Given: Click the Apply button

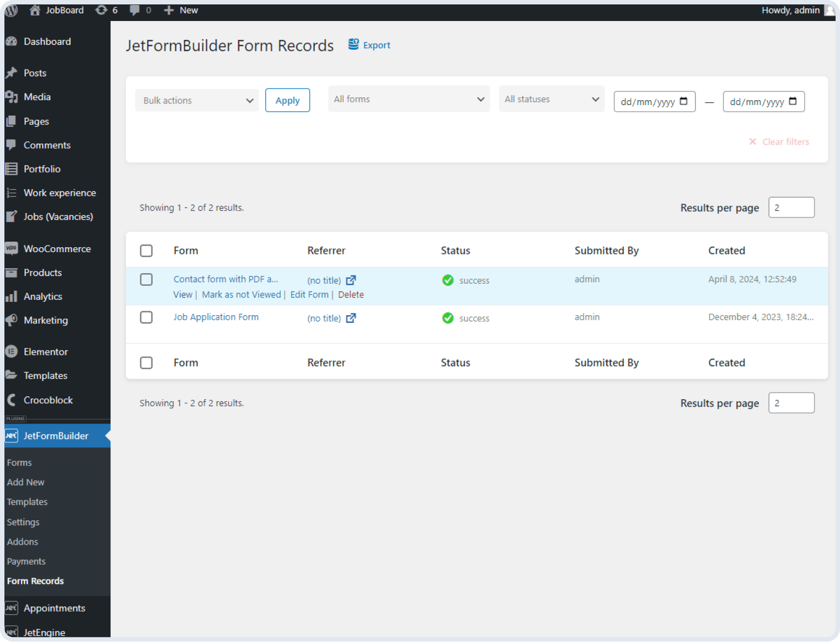Looking at the screenshot, I should click(x=287, y=100).
